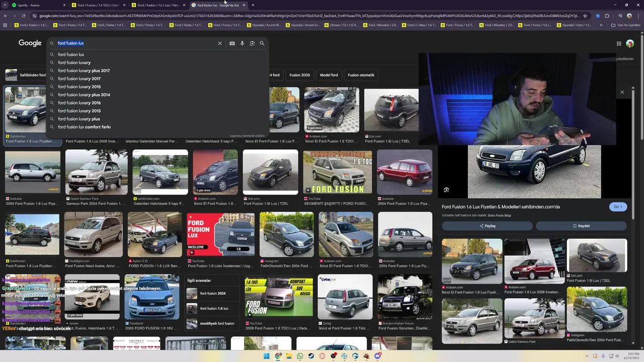The height and width of the screenshot is (362, 644).
Task: Select the 'Sahibinden ford' filter chip
Action: (x=26, y=75)
